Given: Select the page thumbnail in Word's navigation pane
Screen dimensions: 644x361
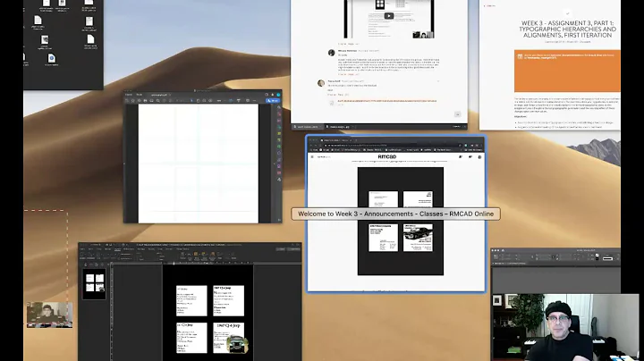Looking at the screenshot, I should tap(95, 283).
